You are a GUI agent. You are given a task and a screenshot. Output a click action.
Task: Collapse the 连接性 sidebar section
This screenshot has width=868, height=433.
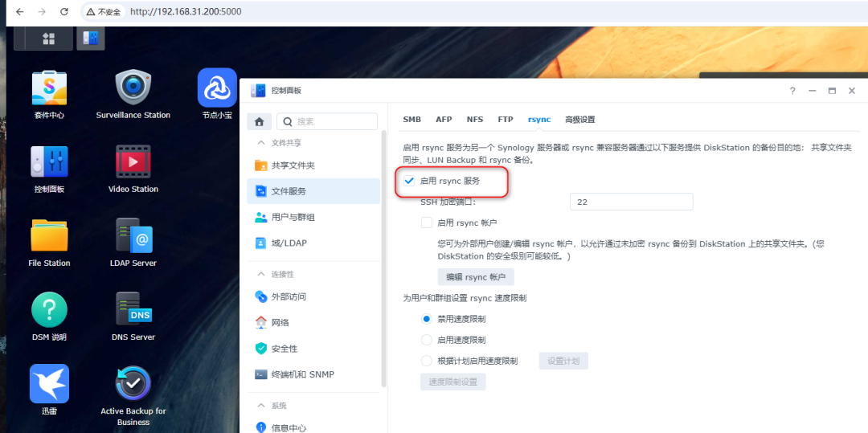(x=260, y=274)
